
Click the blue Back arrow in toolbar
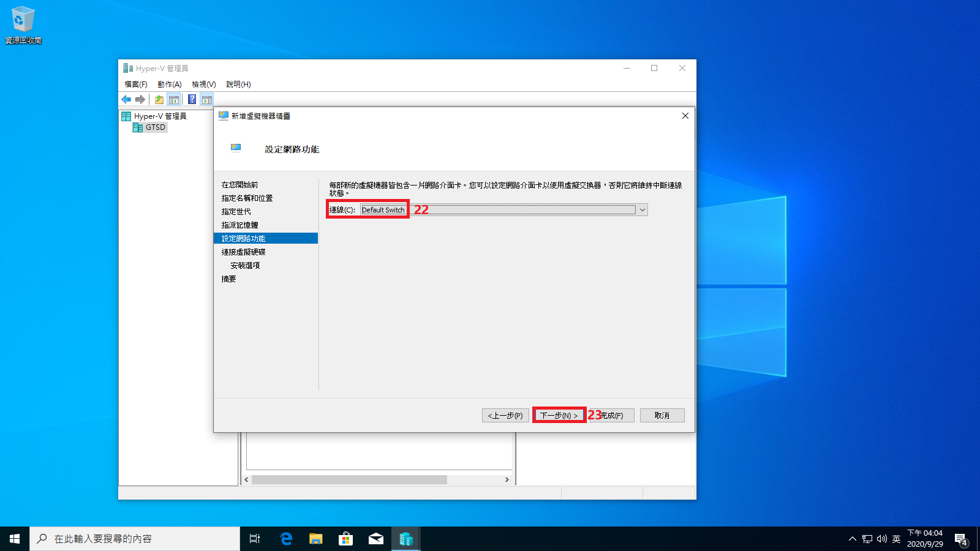click(126, 99)
